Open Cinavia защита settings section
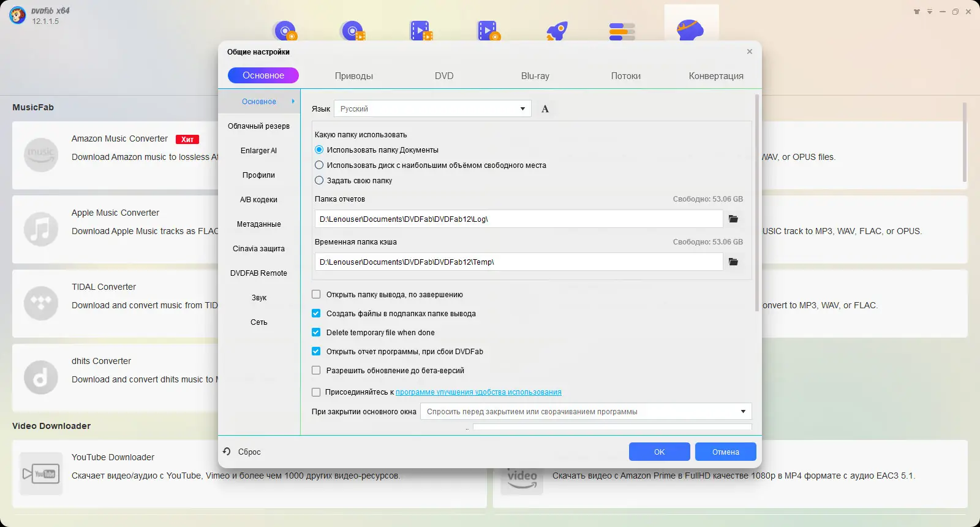Screen dimensions: 980x527 click(259, 248)
